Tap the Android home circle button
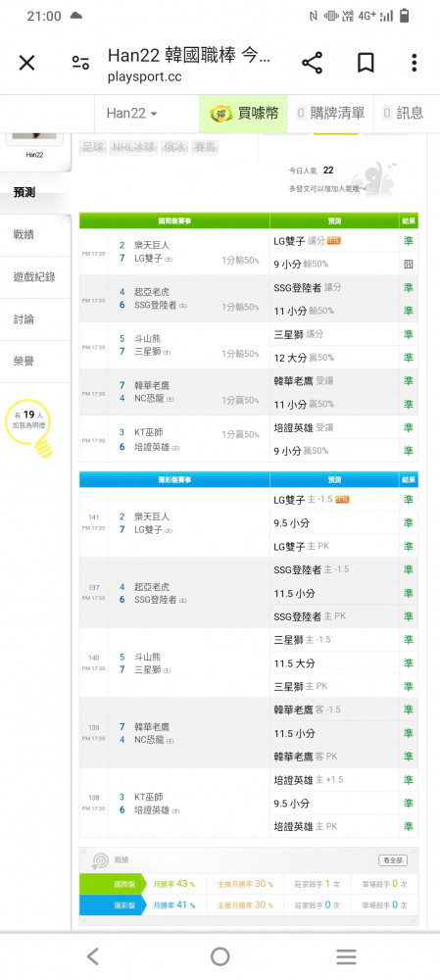The height and width of the screenshot is (980, 440). 220,955
